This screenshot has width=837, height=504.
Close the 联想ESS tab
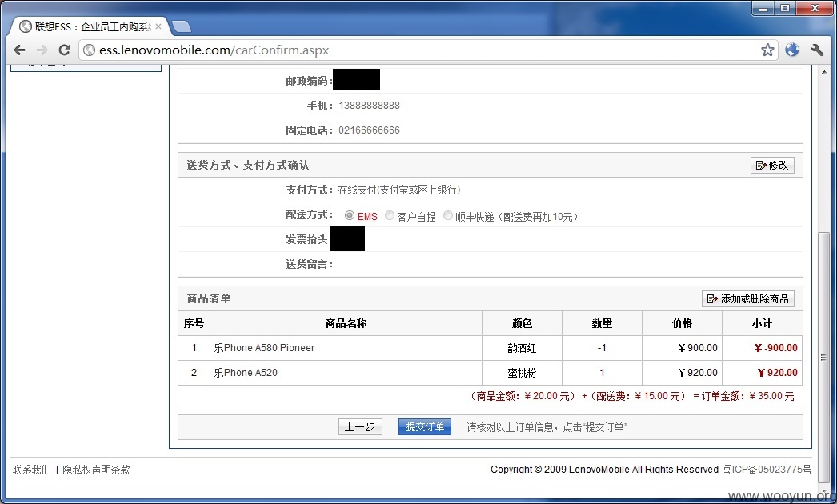[158, 26]
